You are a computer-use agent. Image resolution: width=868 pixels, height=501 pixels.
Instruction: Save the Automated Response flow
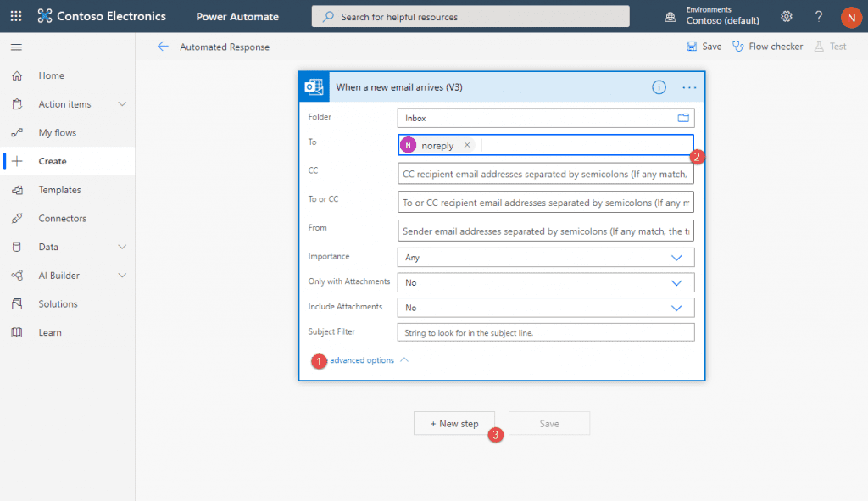705,47
